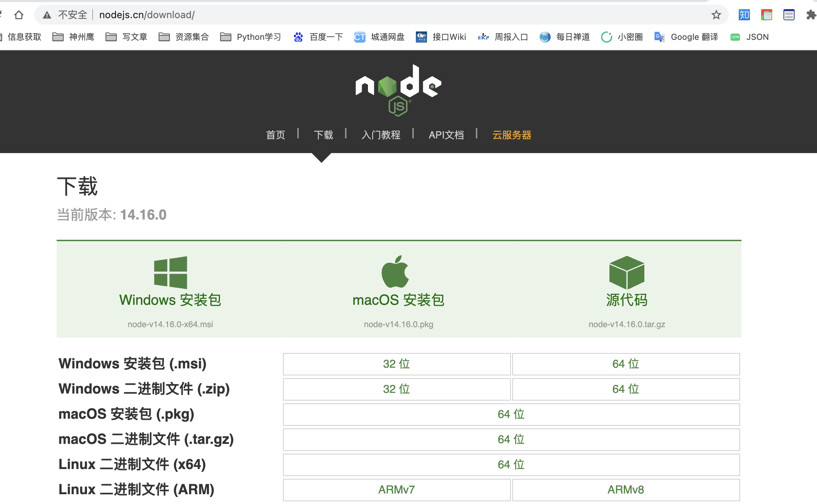The width and height of the screenshot is (817, 504).
Task: Open the blue window extension icon
Action: (x=789, y=15)
